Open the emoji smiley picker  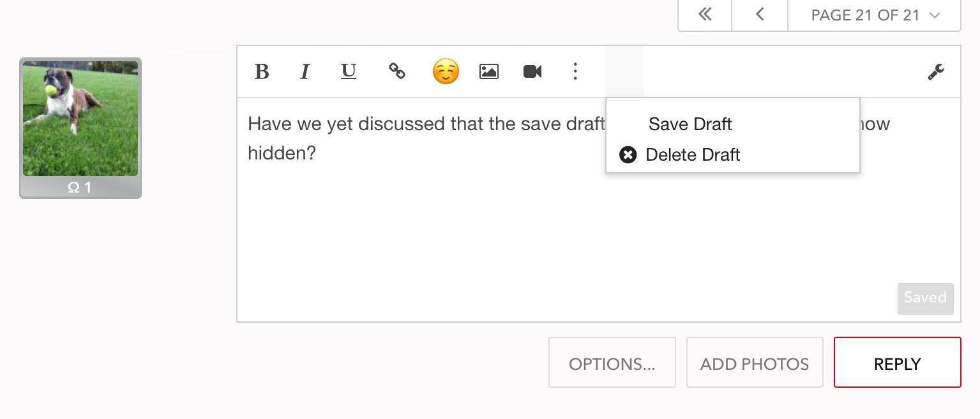coord(446,71)
